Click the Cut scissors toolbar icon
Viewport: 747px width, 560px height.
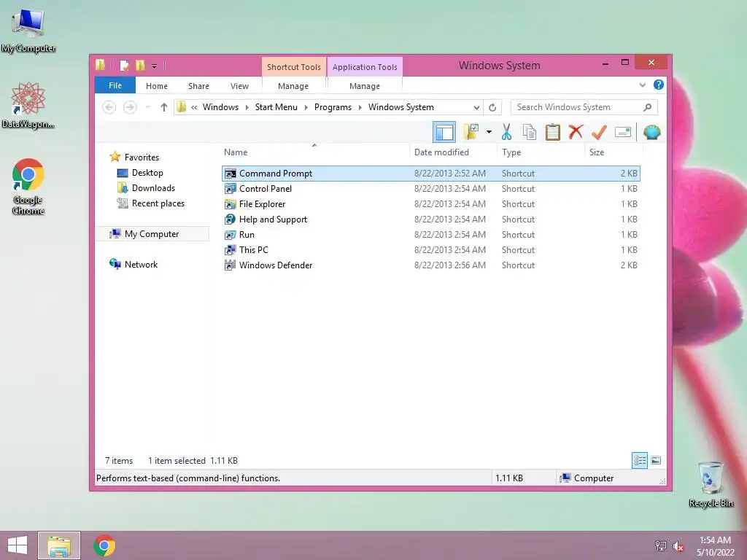tap(506, 132)
